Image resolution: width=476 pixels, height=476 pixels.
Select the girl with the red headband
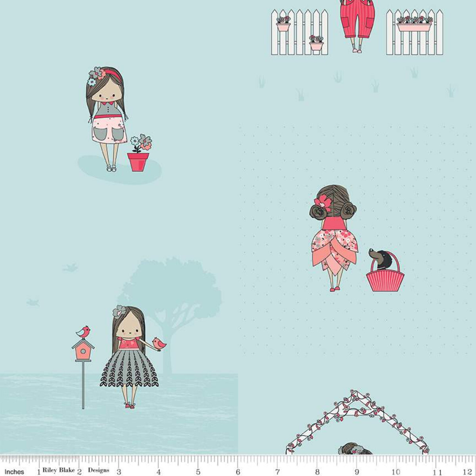click(106, 119)
